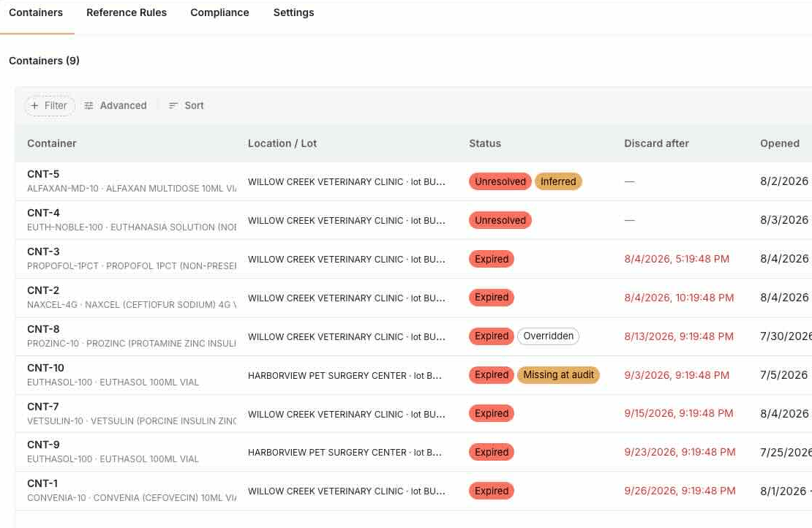812x528 pixels.
Task: Open container CNT-7
Action: (43, 407)
